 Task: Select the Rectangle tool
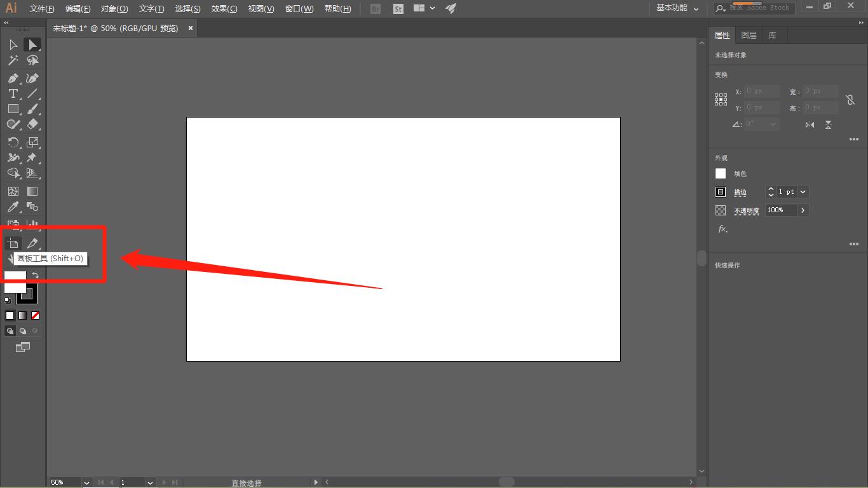tap(13, 109)
